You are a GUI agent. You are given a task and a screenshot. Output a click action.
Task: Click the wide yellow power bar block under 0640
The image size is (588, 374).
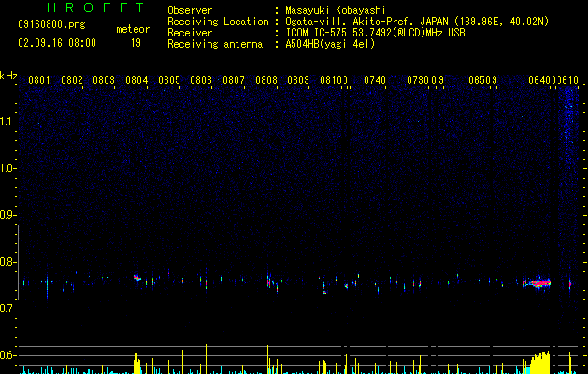point(540,363)
